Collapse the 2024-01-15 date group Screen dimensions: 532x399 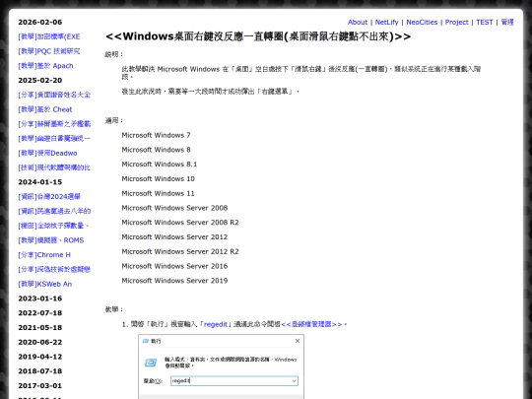[40, 182]
